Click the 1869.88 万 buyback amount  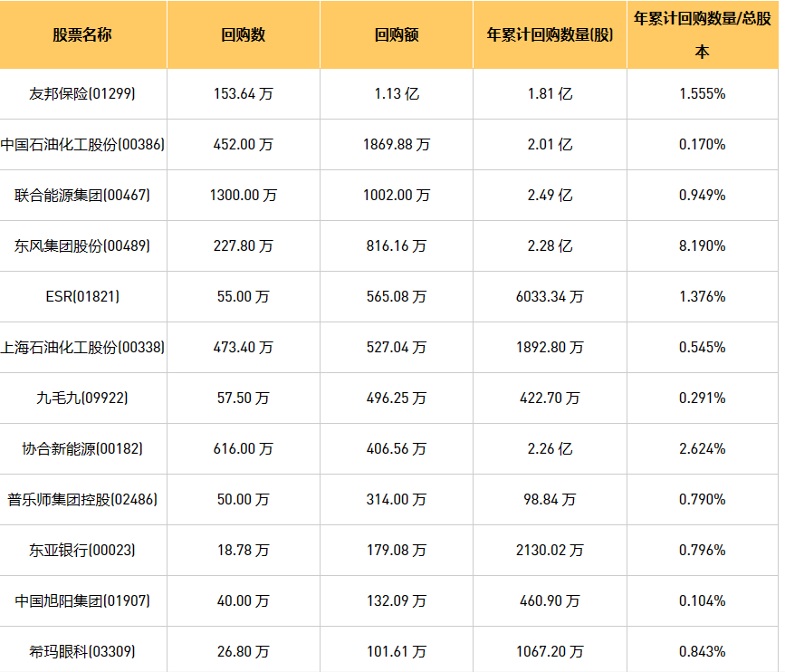[397, 144]
